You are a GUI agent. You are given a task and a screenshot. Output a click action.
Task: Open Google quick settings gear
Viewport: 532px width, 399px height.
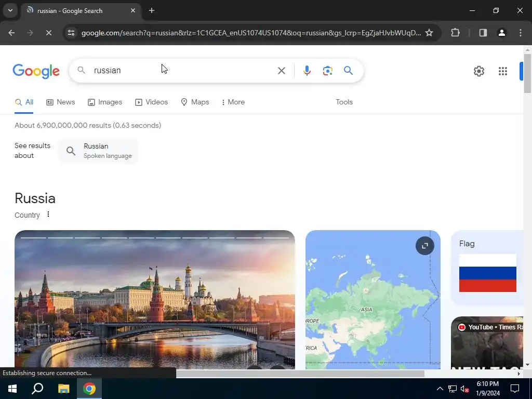tap(478, 71)
